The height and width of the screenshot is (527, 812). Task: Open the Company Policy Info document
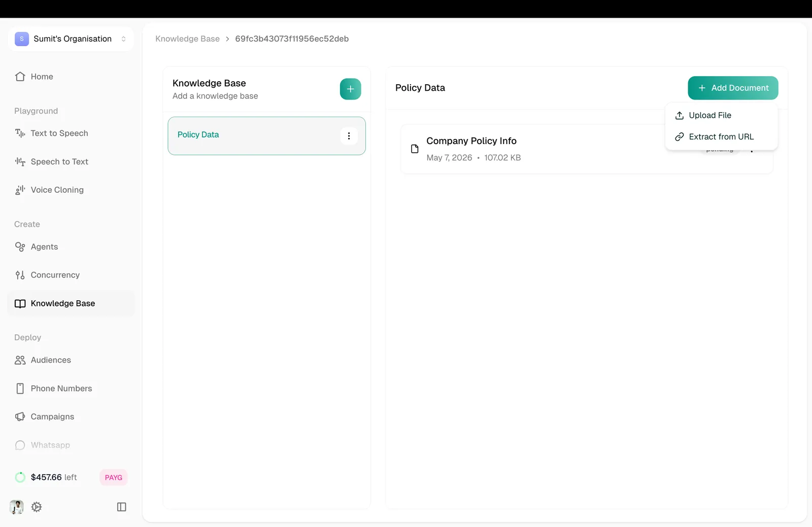tap(586, 149)
